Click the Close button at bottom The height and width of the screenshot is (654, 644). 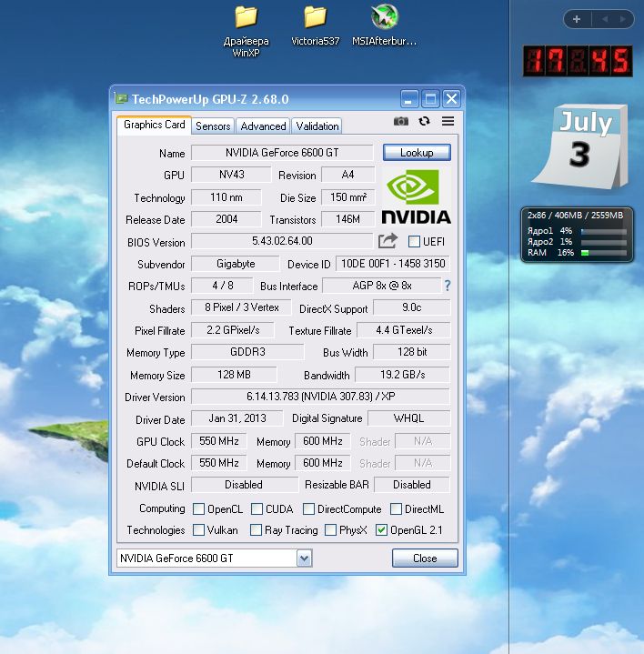click(425, 558)
